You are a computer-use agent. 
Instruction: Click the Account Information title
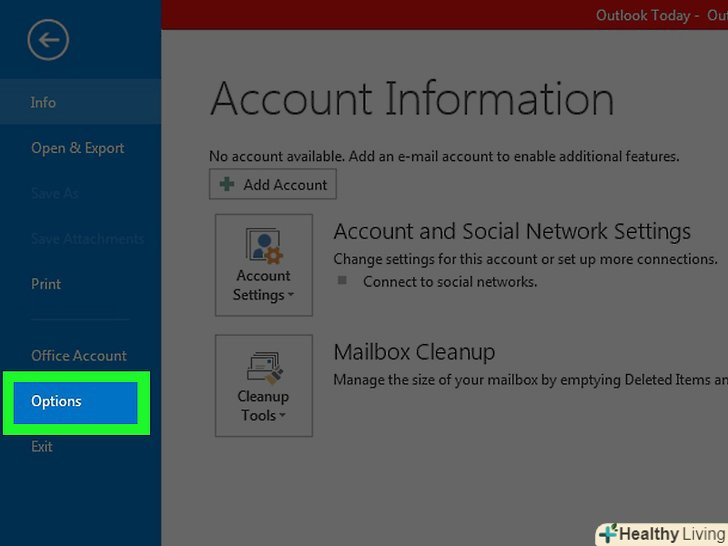click(412, 98)
